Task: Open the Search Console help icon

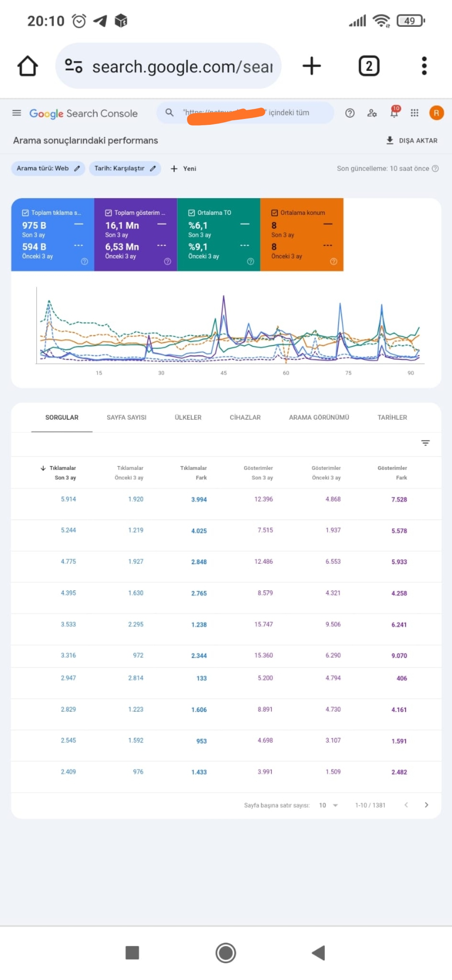Action: click(x=350, y=113)
